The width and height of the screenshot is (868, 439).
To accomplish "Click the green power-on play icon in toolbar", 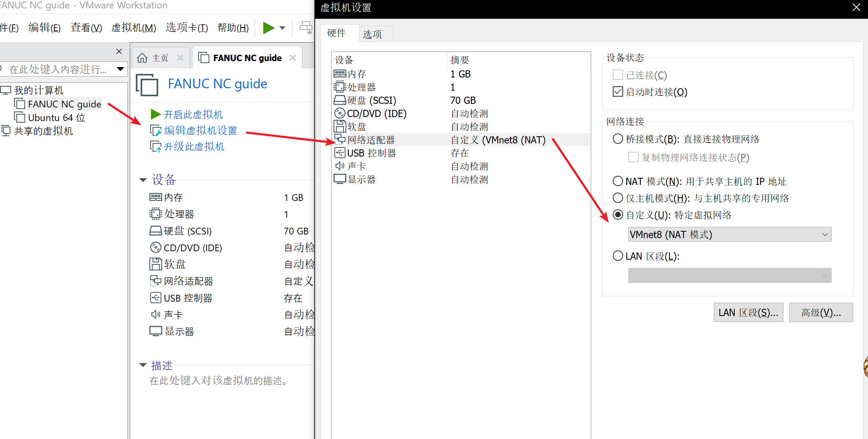I will point(268,28).
